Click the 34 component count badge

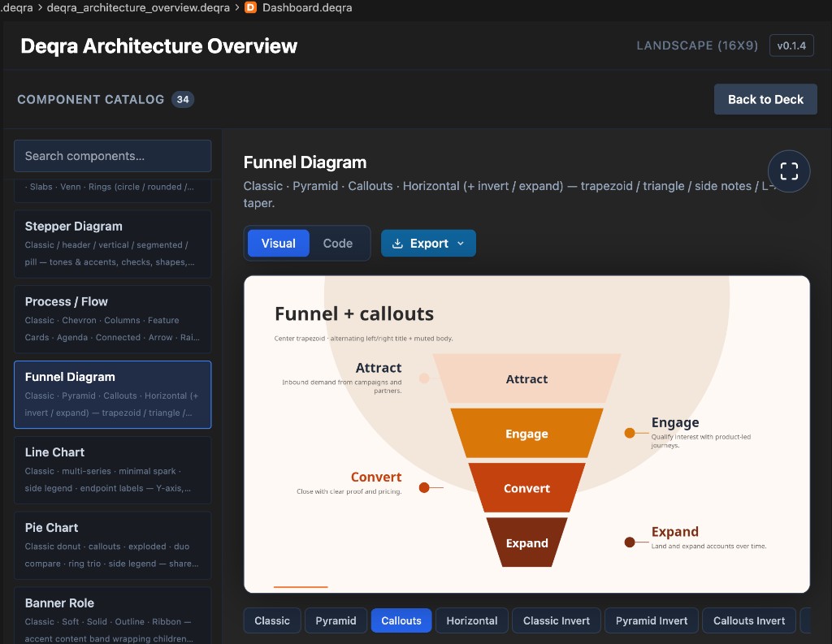point(183,99)
